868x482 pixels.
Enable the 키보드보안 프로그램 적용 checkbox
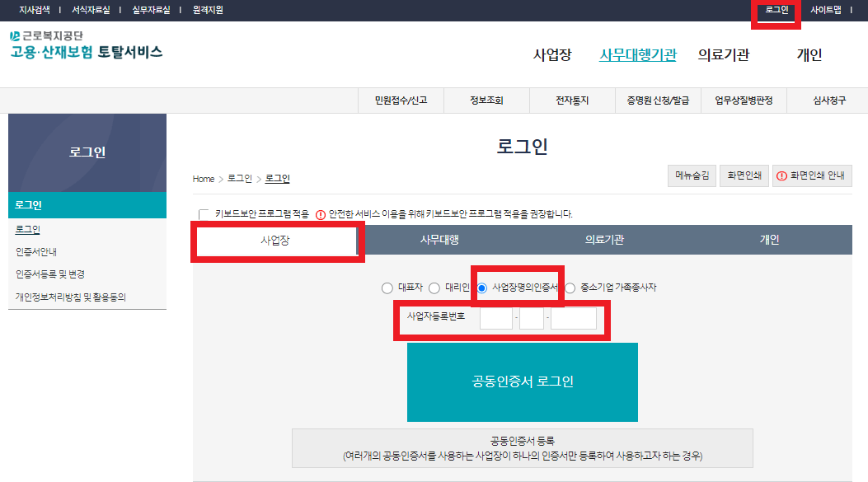pos(200,213)
